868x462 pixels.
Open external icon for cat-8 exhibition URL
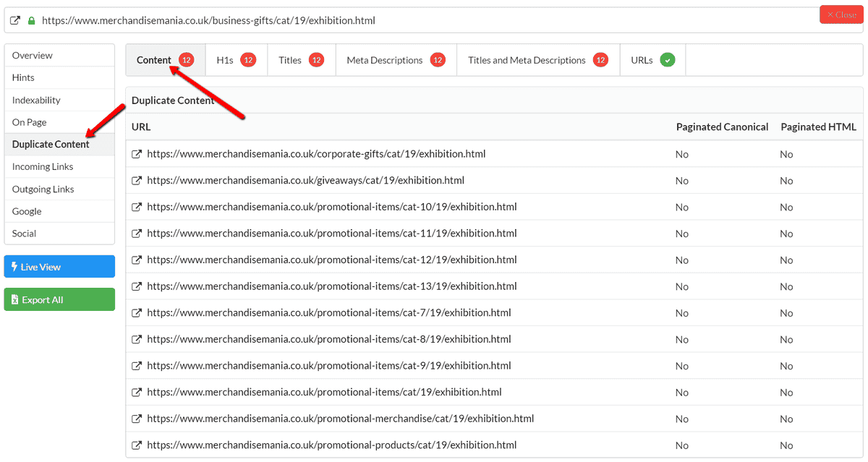137,339
